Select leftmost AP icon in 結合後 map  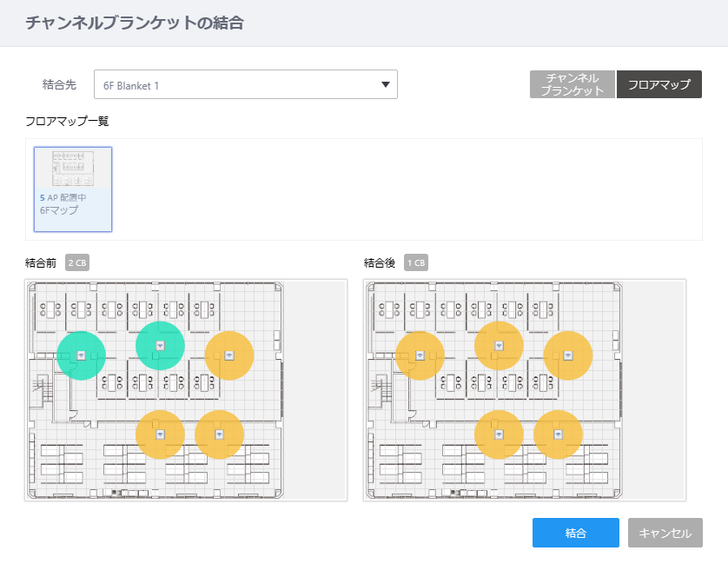point(420,355)
